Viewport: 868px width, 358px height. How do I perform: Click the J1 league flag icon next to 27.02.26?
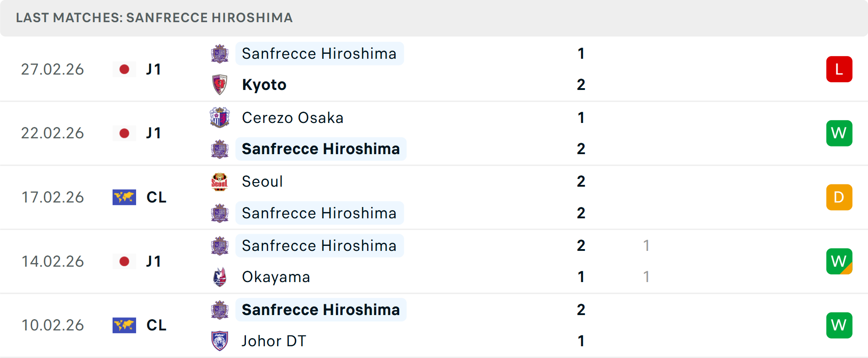(124, 69)
